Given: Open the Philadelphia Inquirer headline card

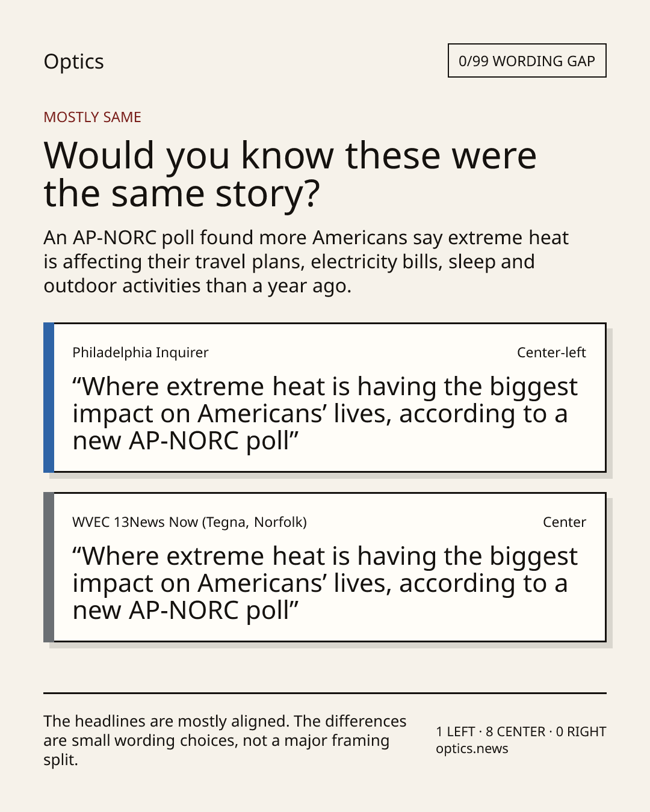Looking at the screenshot, I should tap(325, 398).
